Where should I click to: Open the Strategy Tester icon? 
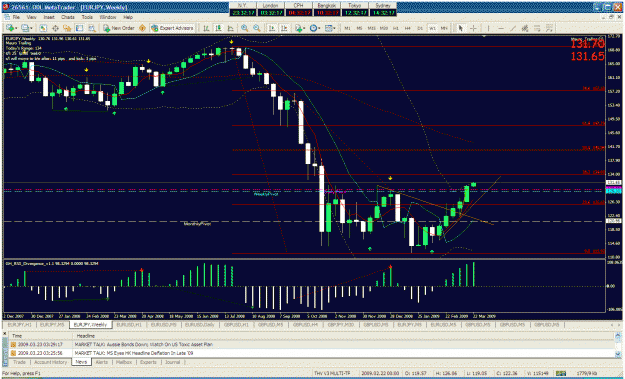click(x=92, y=28)
